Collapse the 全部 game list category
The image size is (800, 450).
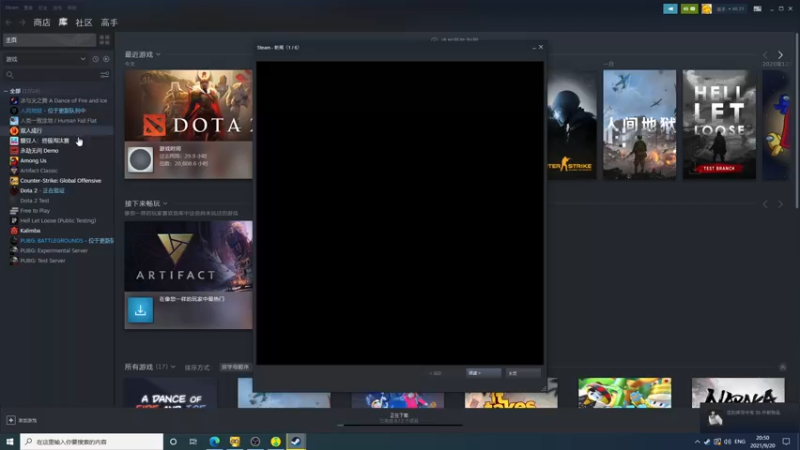pyautogui.click(x=6, y=91)
